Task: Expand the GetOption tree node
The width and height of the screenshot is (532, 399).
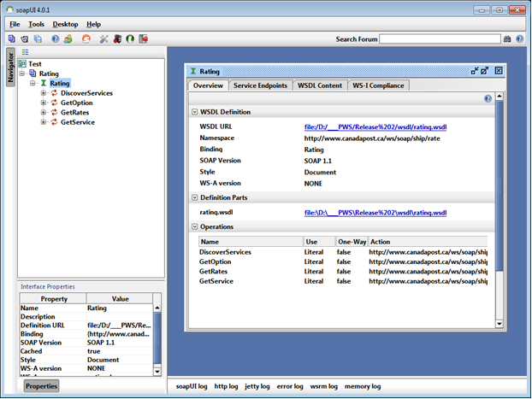Action: (x=44, y=103)
